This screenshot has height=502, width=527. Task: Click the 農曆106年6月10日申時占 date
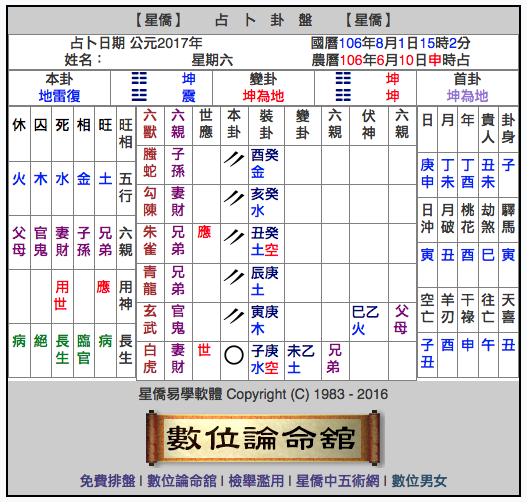pos(390,60)
